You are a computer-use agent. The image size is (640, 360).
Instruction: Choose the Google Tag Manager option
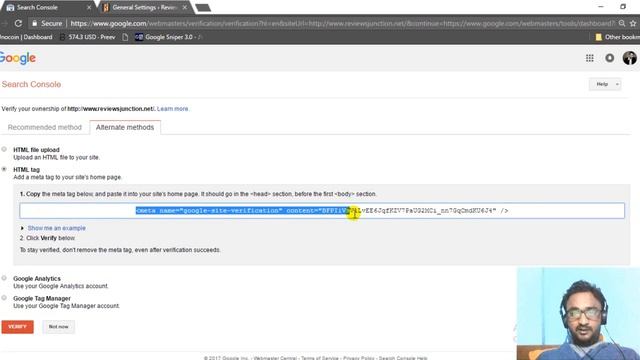[x=4, y=298]
